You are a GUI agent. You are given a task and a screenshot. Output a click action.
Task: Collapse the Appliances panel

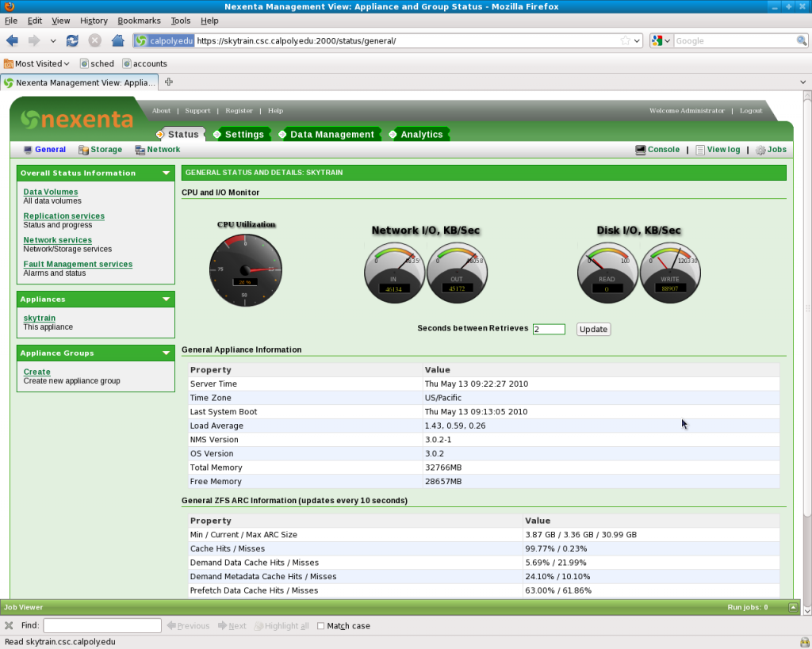click(x=167, y=299)
